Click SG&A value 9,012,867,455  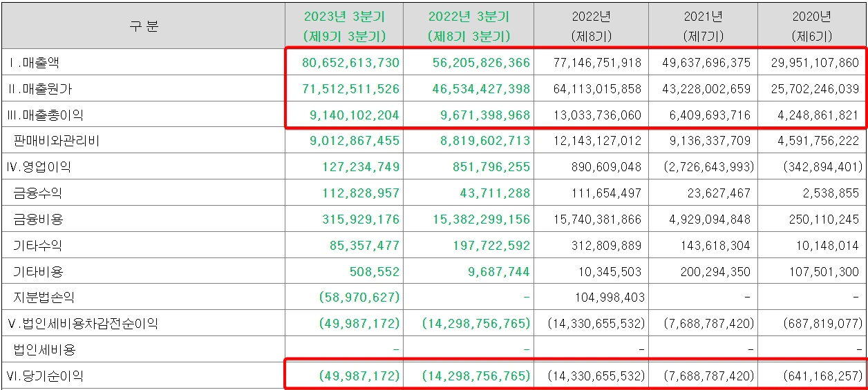[x=355, y=142]
